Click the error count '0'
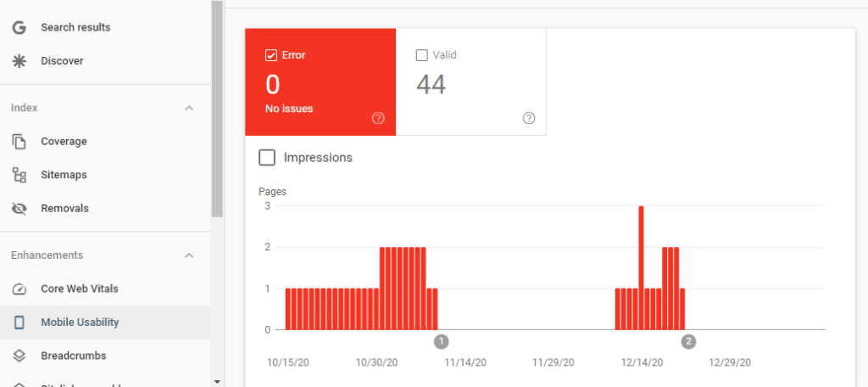The width and height of the screenshot is (868, 387). tap(272, 85)
